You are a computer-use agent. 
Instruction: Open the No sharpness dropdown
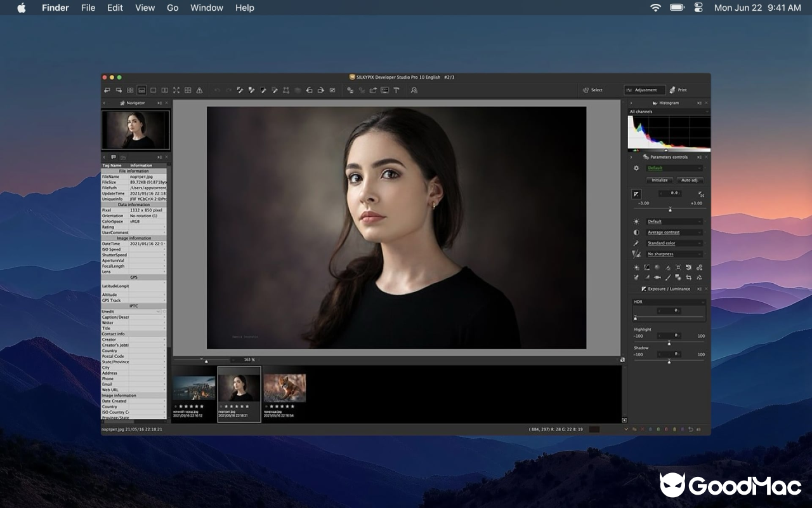[674, 254]
